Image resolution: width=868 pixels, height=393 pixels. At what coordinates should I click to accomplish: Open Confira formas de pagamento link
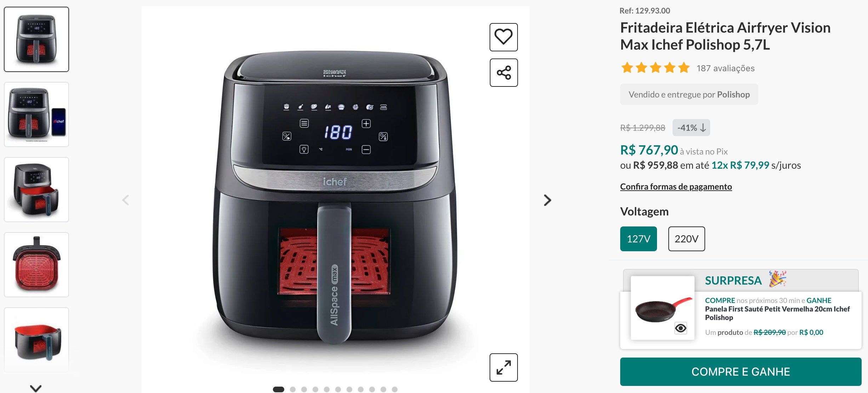tap(676, 187)
